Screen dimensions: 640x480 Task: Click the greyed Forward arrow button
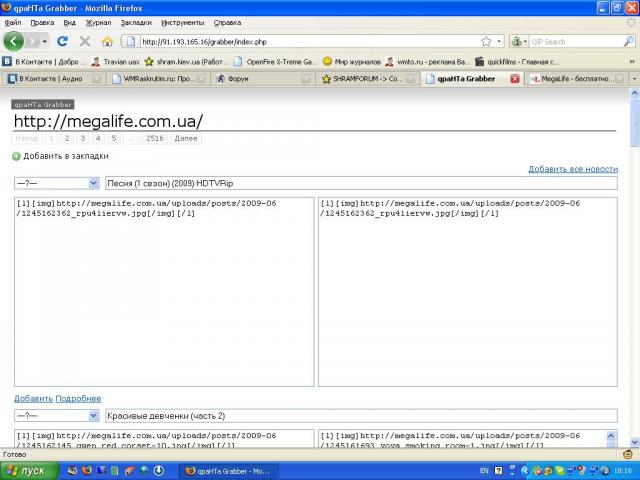pyautogui.click(x=33, y=41)
